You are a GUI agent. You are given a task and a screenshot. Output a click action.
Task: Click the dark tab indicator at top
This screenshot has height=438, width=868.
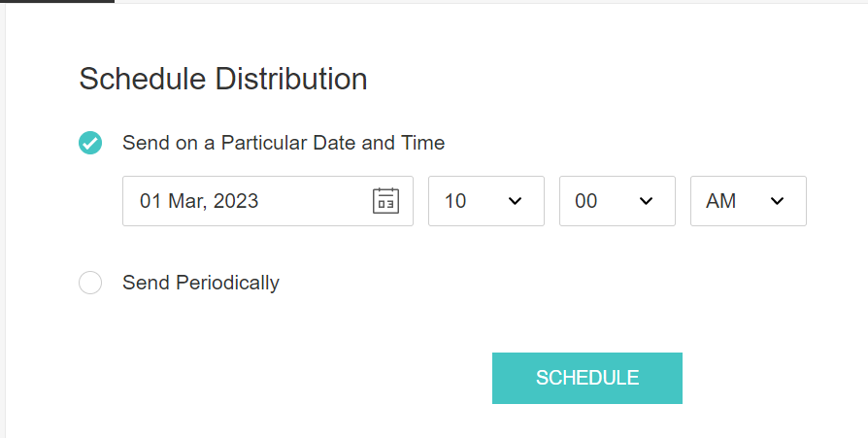tap(57, 2)
